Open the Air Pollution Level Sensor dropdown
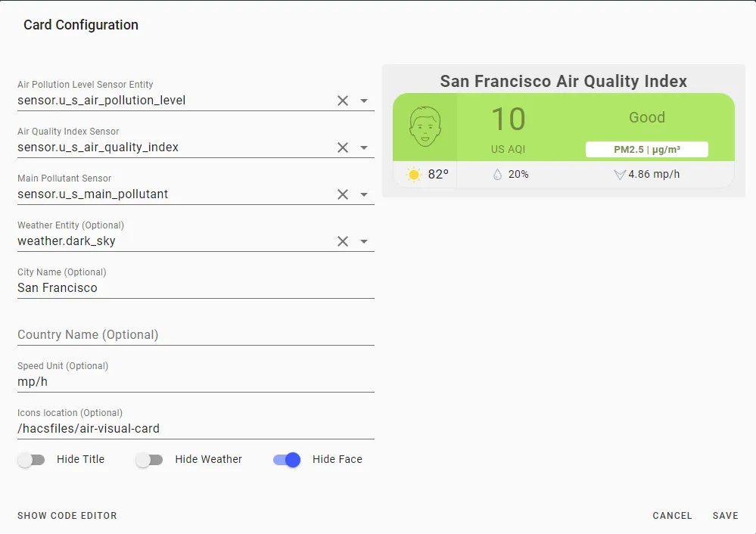Viewport: 756px width, 534px height. 364,101
